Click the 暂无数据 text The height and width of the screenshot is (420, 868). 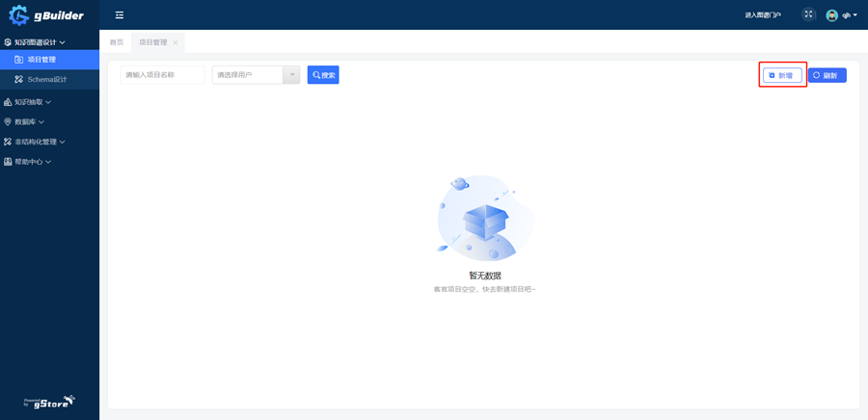click(485, 276)
